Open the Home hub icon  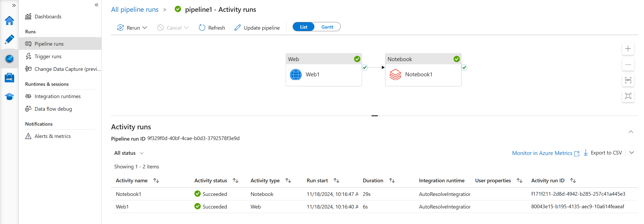pyautogui.click(x=9, y=20)
